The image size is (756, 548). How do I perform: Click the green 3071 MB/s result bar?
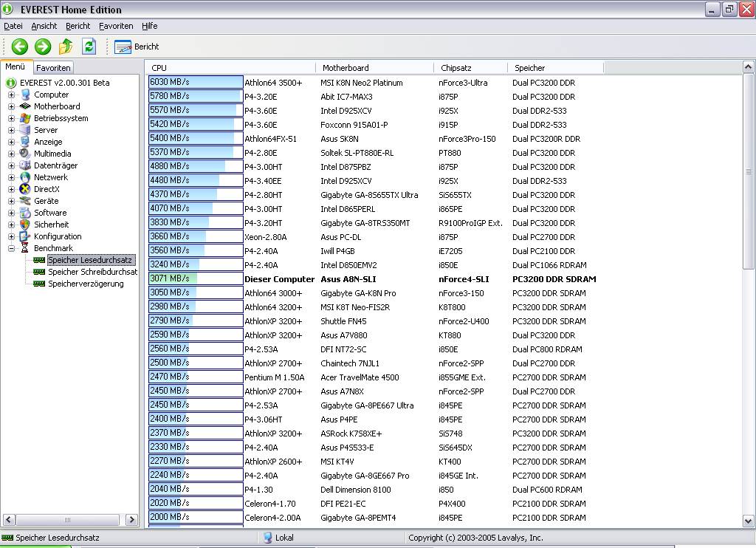click(x=196, y=278)
